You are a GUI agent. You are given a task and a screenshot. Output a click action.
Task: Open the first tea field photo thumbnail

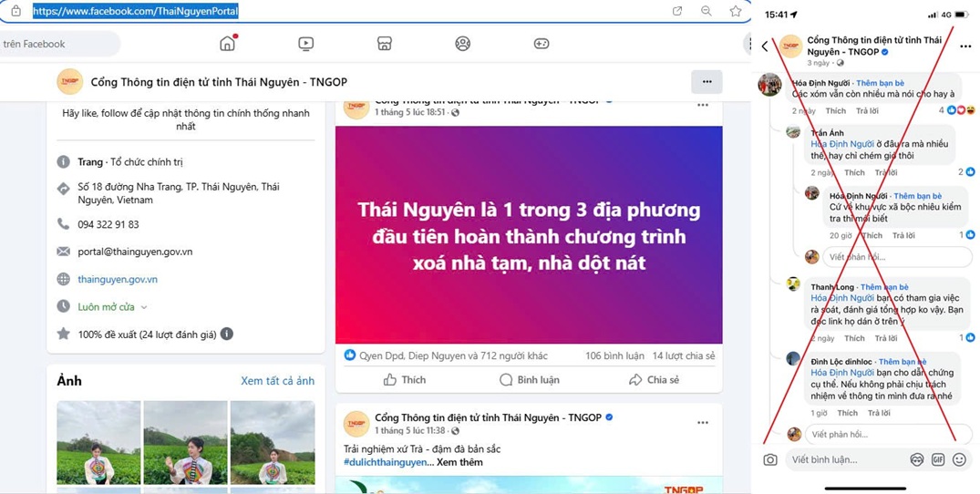pyautogui.click(x=98, y=443)
